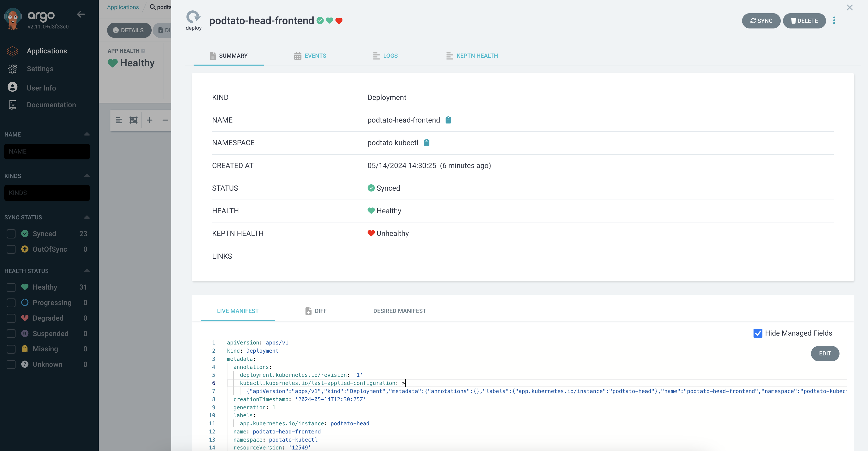Check the Progressing health status filter
Image resolution: width=868 pixels, height=451 pixels.
(x=11, y=303)
